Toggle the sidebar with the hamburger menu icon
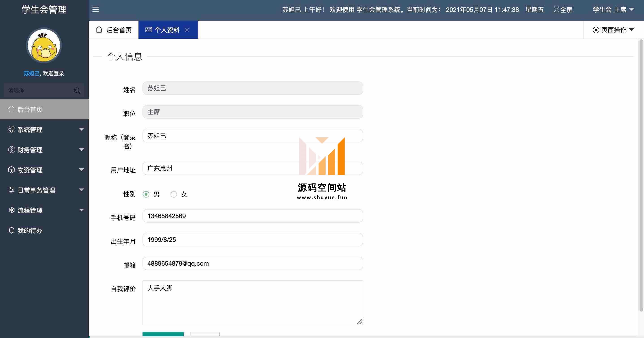 click(95, 9)
